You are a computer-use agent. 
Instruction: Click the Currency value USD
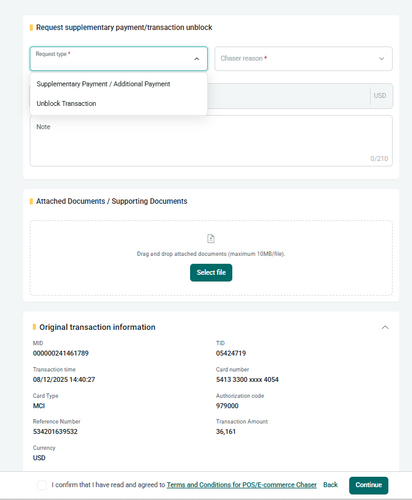click(x=39, y=458)
